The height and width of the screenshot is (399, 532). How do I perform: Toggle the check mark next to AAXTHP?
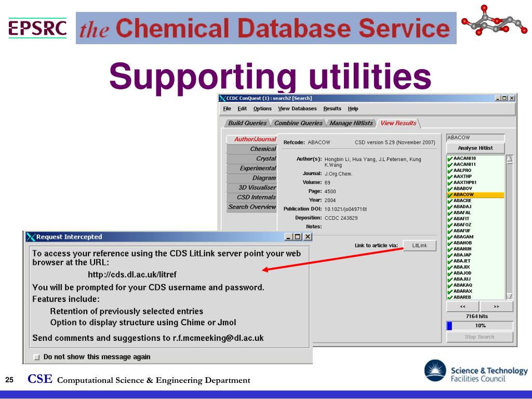450,177
